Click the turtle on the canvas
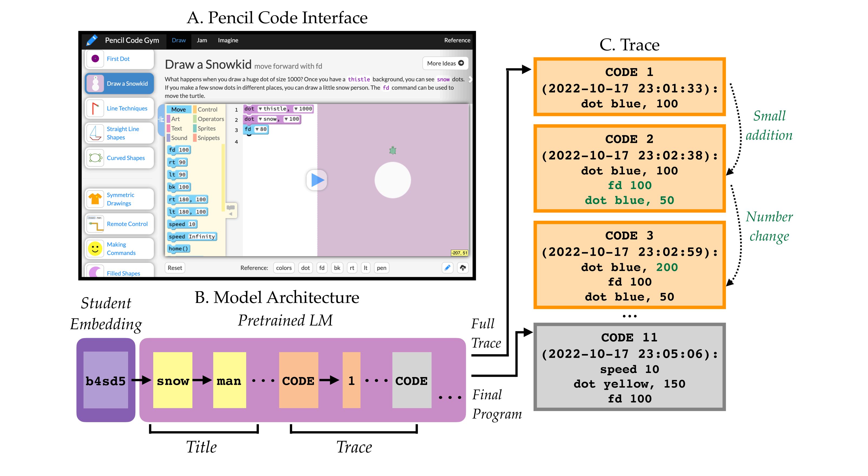Viewport: 868px width, 476px height. pos(393,150)
